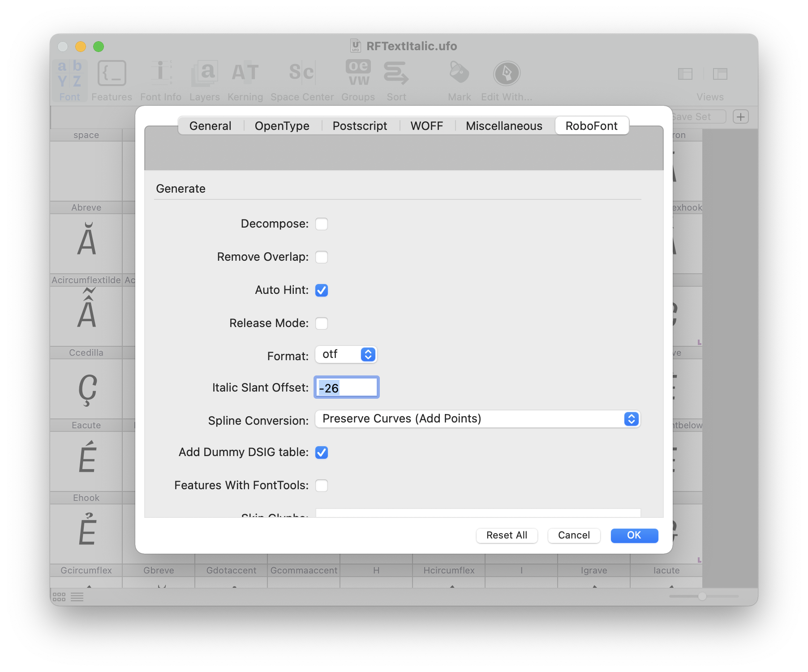Open the Features editor icon

[112, 80]
